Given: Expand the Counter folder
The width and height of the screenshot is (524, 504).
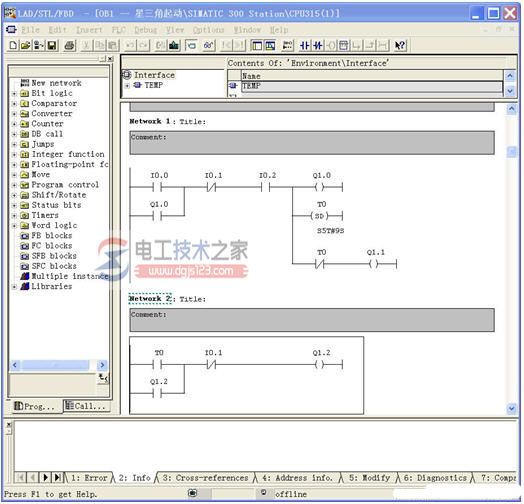Looking at the screenshot, I should tap(14, 124).
